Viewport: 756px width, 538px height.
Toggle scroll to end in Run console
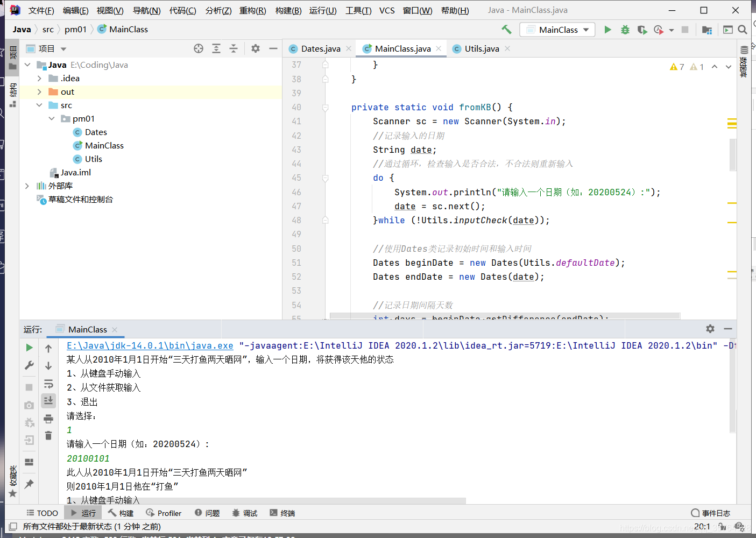(x=48, y=400)
